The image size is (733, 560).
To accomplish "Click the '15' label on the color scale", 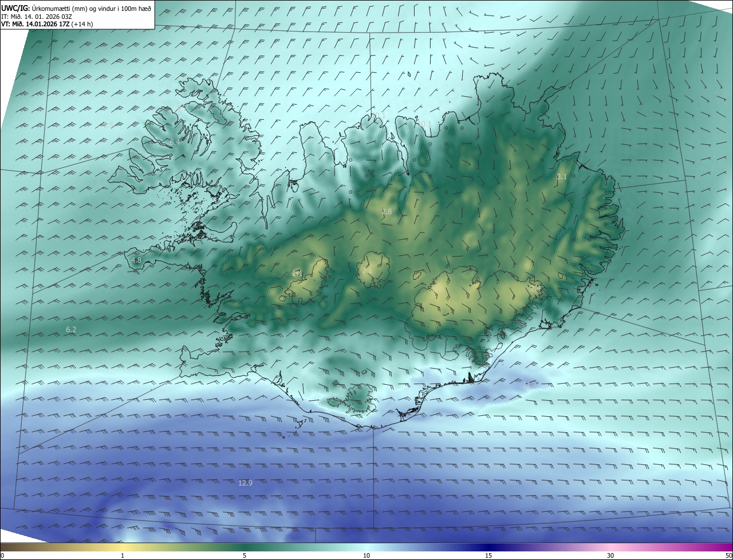I will pyautogui.click(x=488, y=555).
